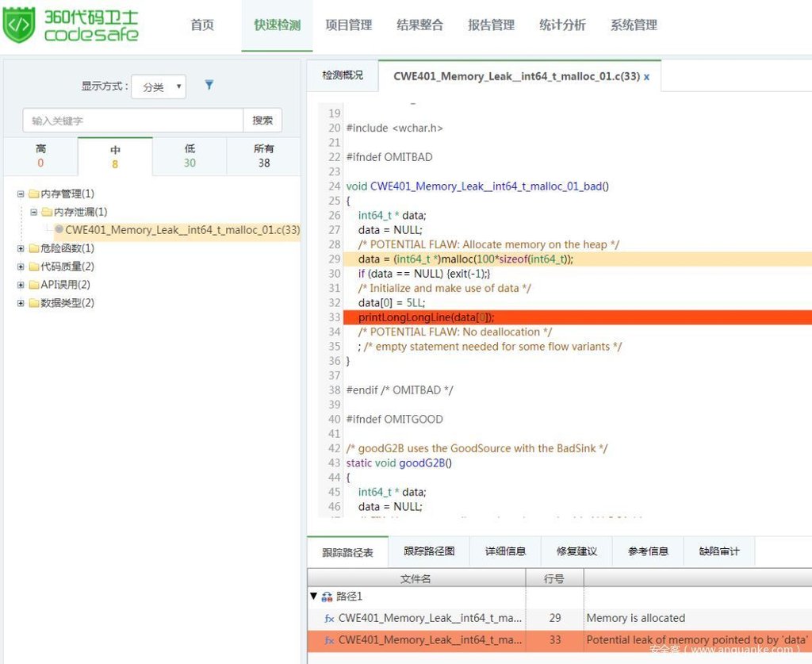Click the 危险函数 folder icon
The image size is (812, 664).
point(34,248)
